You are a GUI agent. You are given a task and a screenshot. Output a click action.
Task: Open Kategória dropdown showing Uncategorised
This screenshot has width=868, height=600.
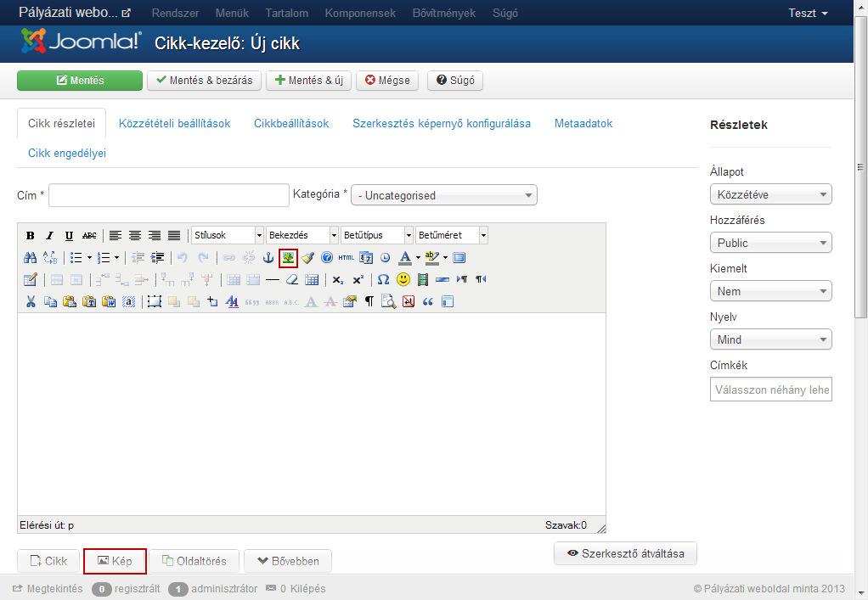tap(444, 195)
